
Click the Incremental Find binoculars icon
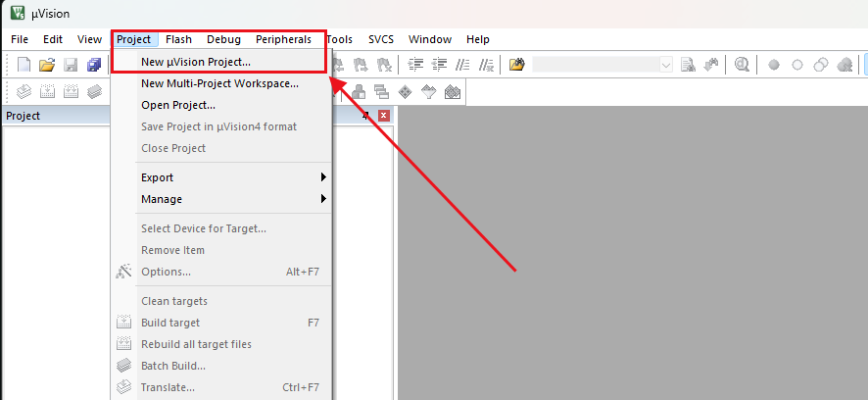coord(711,65)
